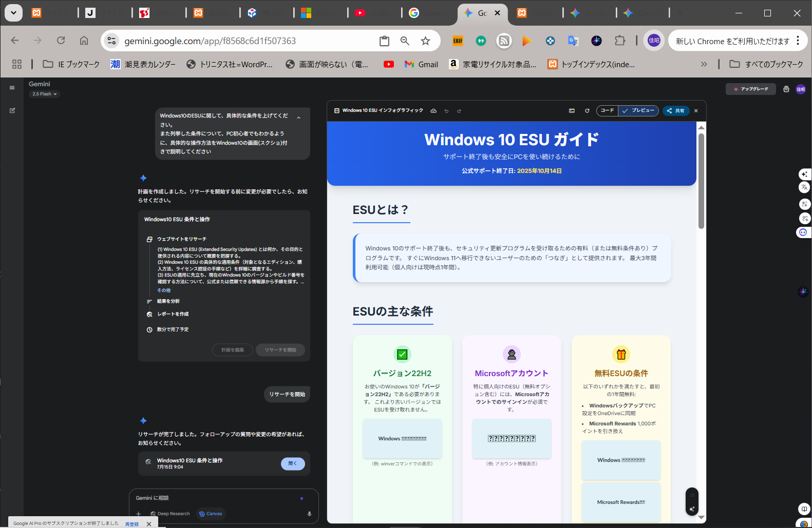This screenshot has height=528, width=812.
Task: Click the 新しい Chrome をご利用いただけます update button
Action: coord(732,41)
